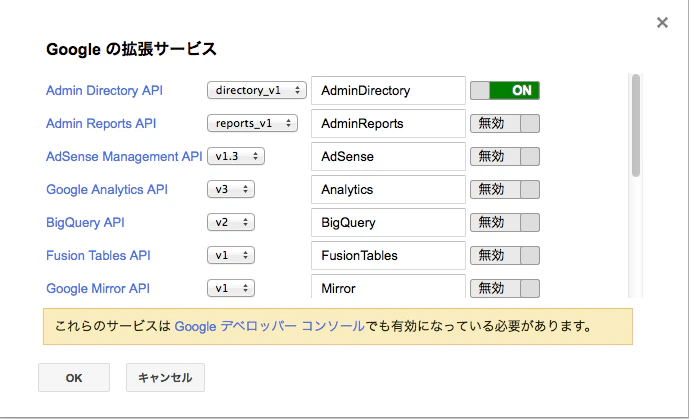Click the FusionTables identifier field

coord(388,255)
